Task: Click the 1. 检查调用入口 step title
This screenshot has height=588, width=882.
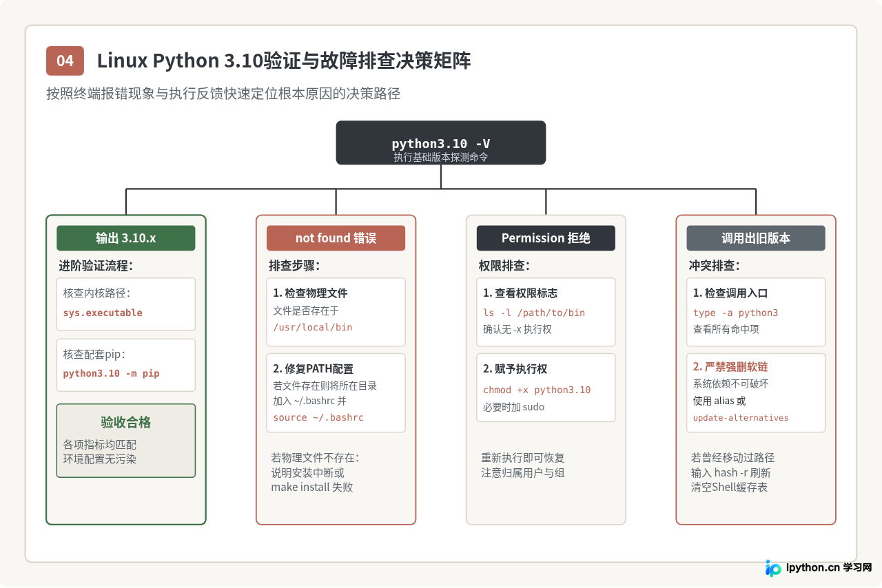Action: (x=730, y=293)
